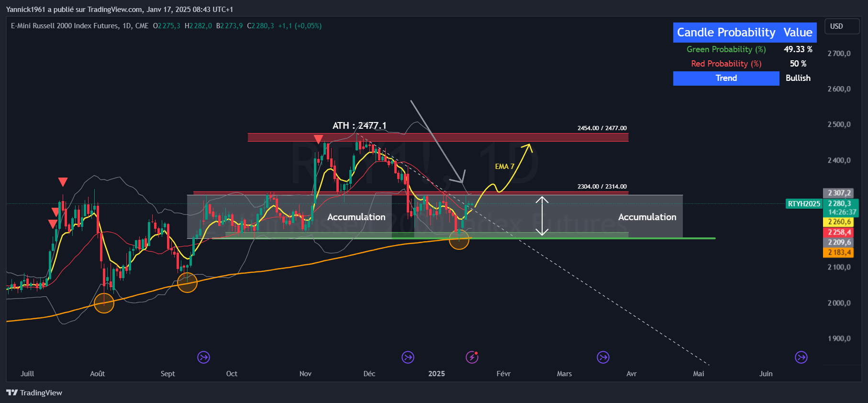This screenshot has height=403, width=868.
Task: Select the event marker near Juin
Action: (x=801, y=357)
